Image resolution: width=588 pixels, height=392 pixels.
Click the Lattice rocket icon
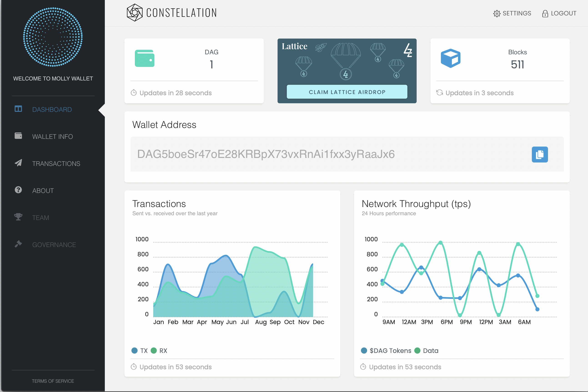pos(321,47)
